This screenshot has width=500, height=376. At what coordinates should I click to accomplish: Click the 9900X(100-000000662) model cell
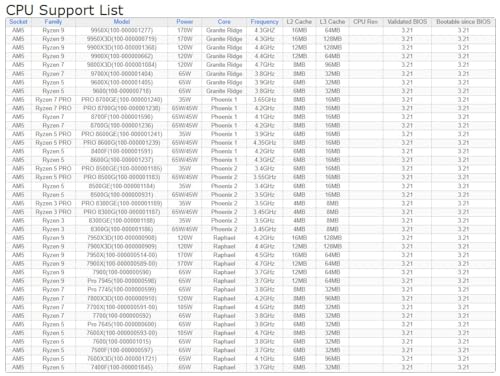coord(122,56)
